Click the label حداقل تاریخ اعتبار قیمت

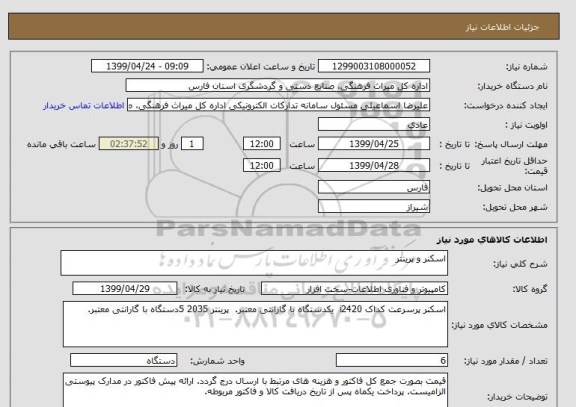(x=514, y=166)
